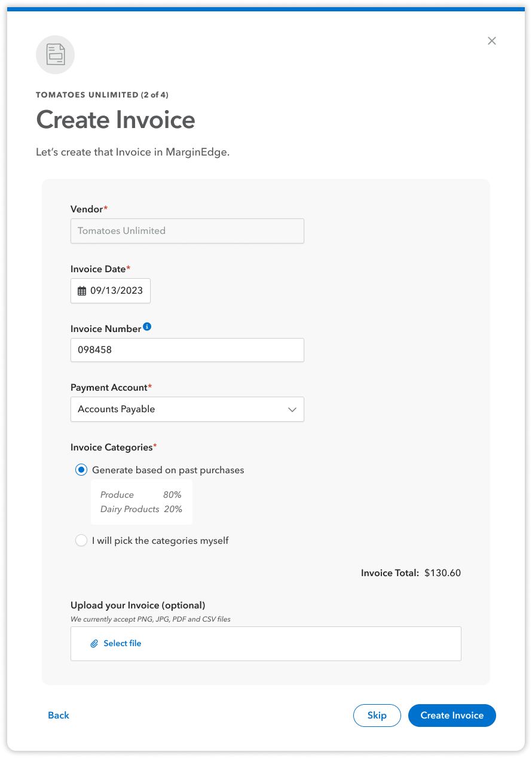Open the Invoice Date calendar icon
This screenshot has height=758, width=532.
[82, 291]
